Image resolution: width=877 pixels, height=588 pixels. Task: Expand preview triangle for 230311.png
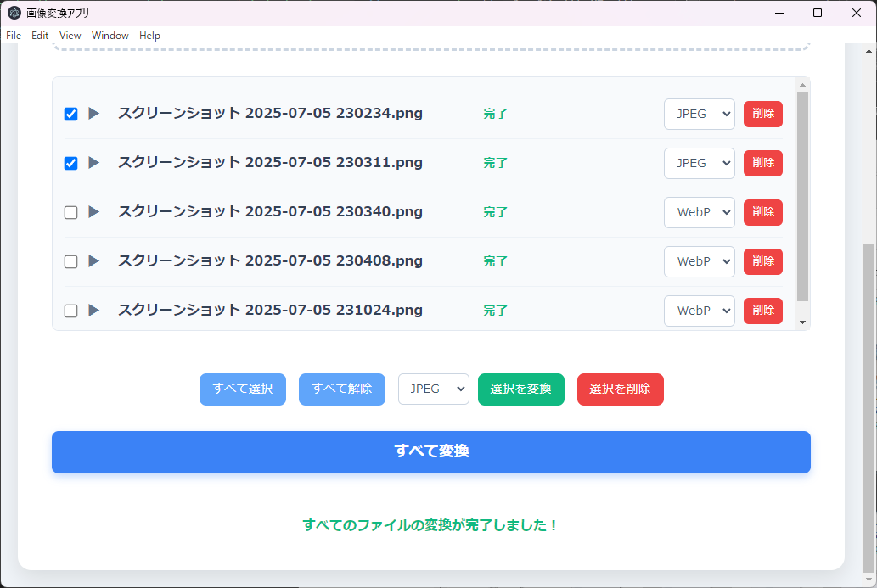pyautogui.click(x=94, y=163)
